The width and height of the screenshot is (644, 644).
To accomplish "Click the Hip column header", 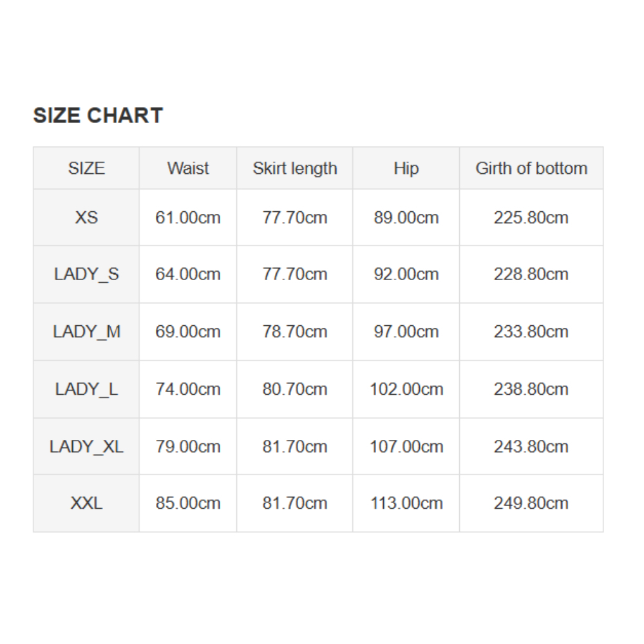I will pyautogui.click(x=406, y=169).
